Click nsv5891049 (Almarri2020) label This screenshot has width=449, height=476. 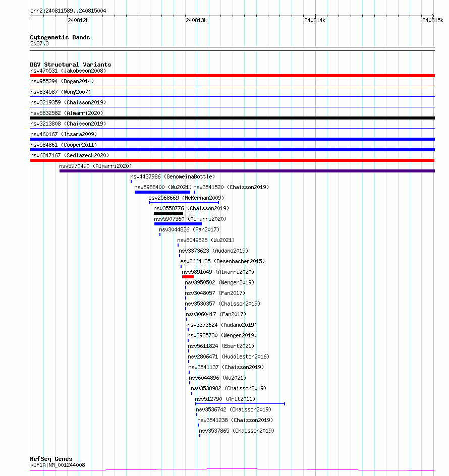coord(218,272)
